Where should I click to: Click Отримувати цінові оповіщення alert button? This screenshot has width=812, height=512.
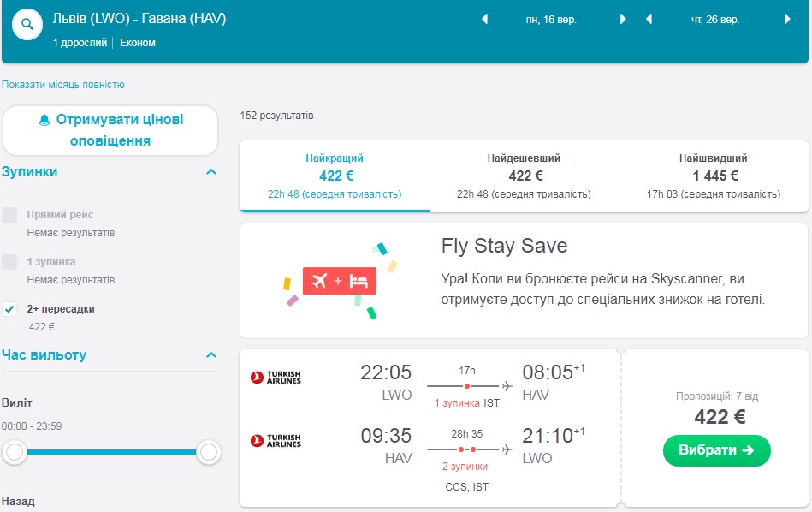pos(110,130)
